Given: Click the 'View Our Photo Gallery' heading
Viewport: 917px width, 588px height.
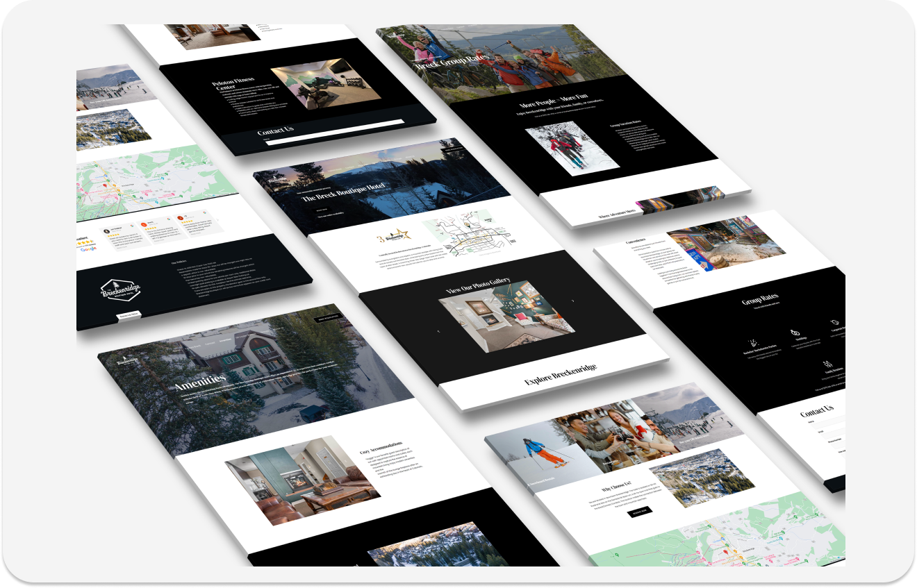Looking at the screenshot, I should coord(479,284).
